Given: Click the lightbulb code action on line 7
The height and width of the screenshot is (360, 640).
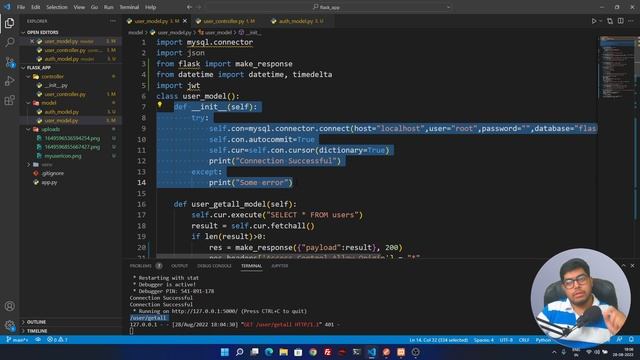Looking at the screenshot, I should (x=160, y=105).
